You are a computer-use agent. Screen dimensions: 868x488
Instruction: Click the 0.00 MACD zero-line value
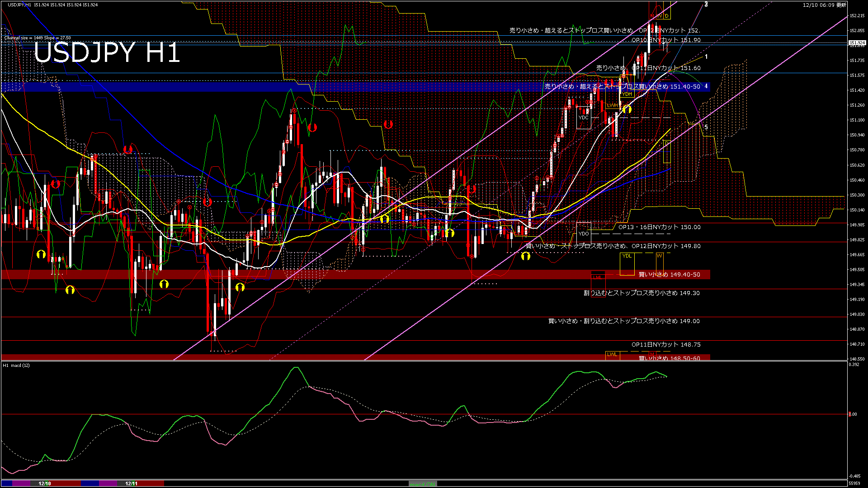pyautogui.click(x=853, y=414)
